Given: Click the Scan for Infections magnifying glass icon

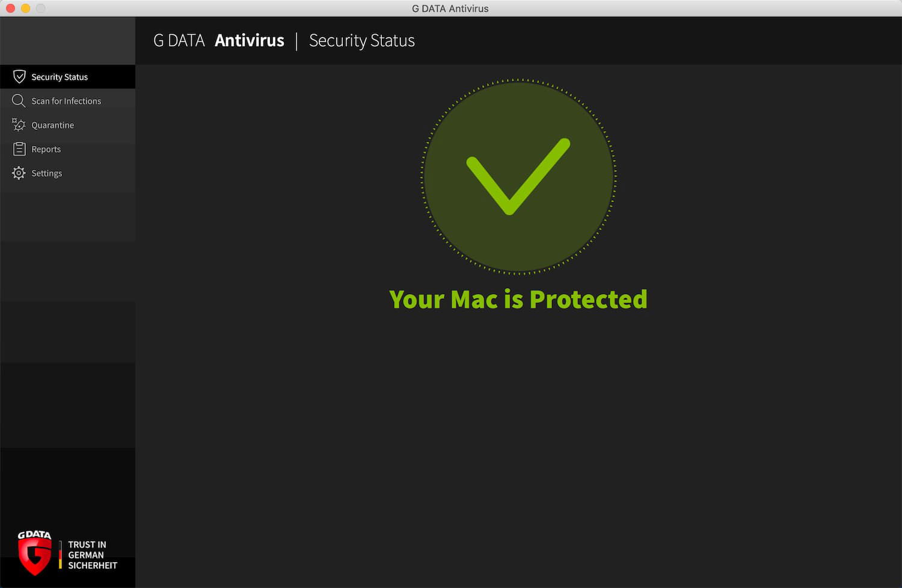Looking at the screenshot, I should 19,100.
